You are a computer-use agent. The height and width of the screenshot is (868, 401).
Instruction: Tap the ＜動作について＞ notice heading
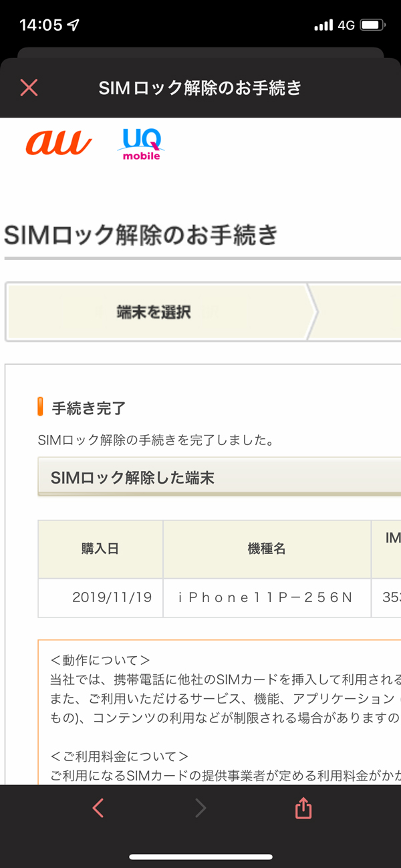[x=100, y=660]
